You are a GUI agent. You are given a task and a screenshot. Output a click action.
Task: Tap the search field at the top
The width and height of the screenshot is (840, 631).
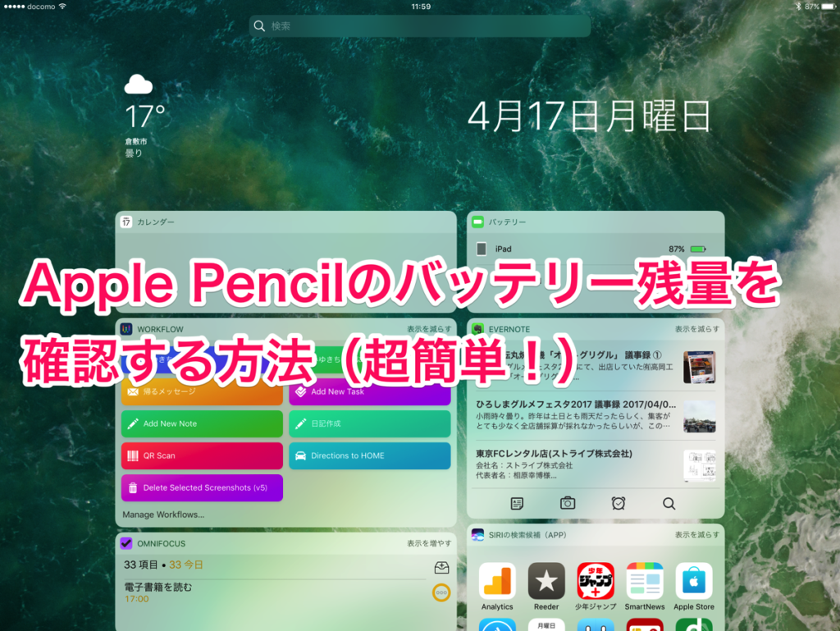(x=418, y=25)
